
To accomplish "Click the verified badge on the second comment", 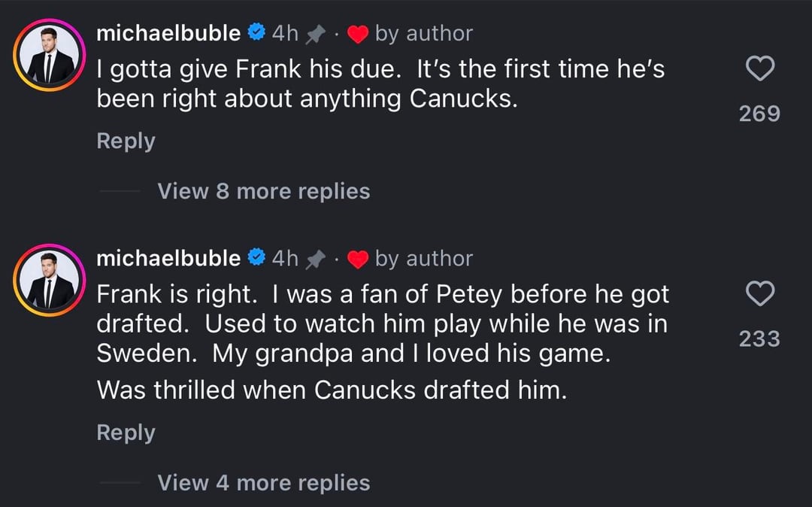I will [x=256, y=257].
